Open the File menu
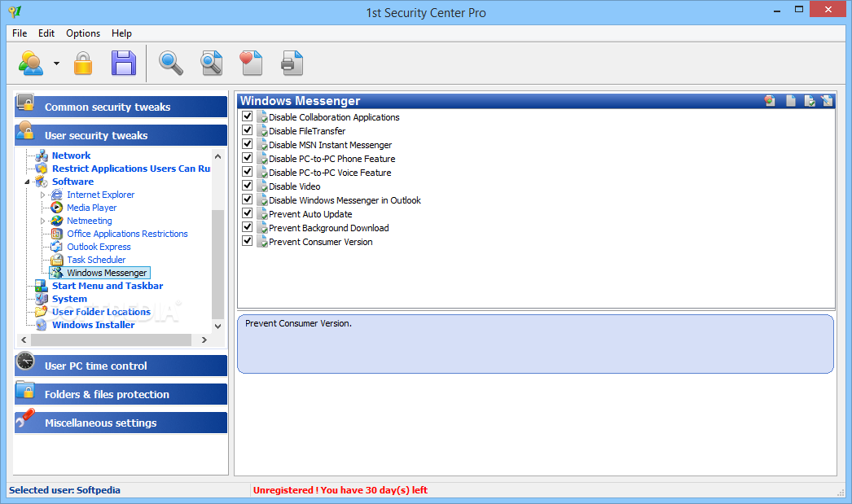Screen dimensions: 852x504 [x=20, y=33]
